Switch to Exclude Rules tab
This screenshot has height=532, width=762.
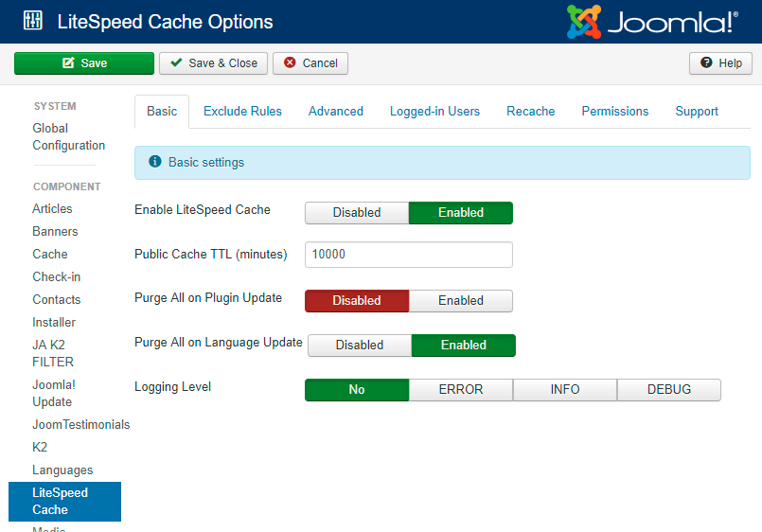coord(242,112)
